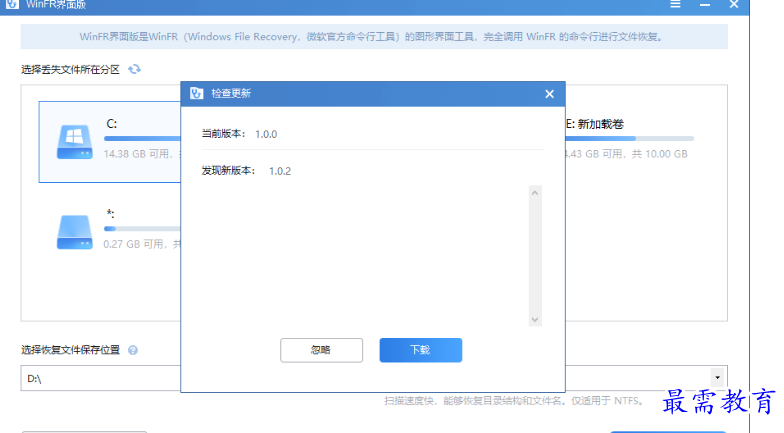Open help for 选择恢复文件保存位置

[132, 350]
